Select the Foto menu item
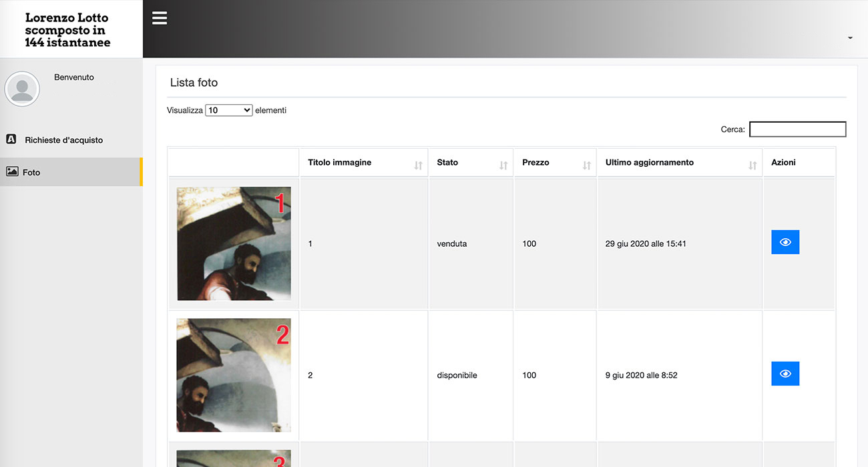 click(x=31, y=172)
